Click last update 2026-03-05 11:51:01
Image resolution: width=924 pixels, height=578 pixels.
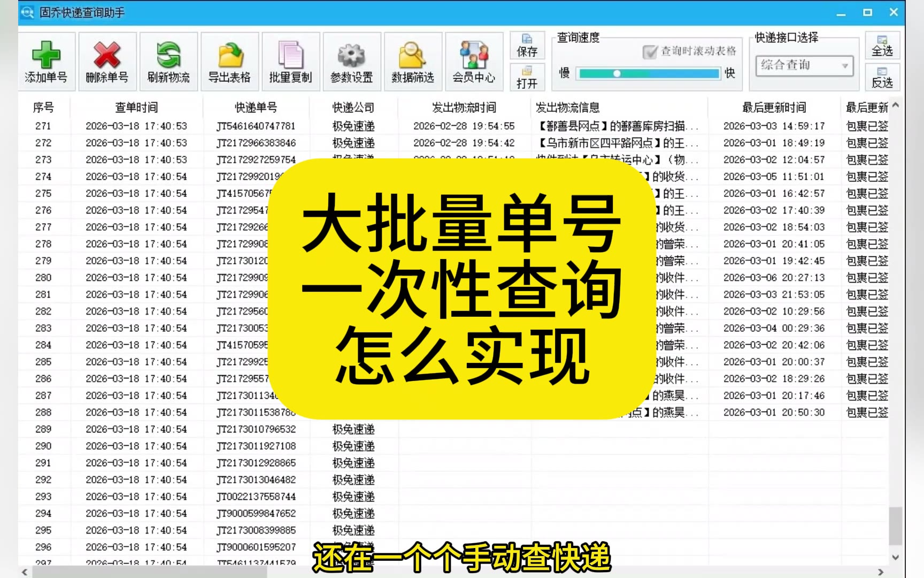click(774, 177)
